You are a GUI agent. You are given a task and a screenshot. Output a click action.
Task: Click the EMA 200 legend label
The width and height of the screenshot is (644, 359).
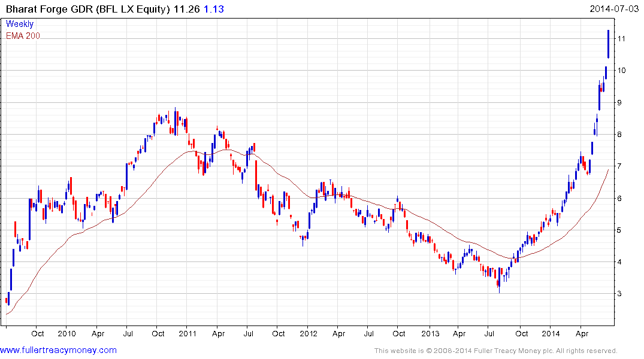coord(23,36)
